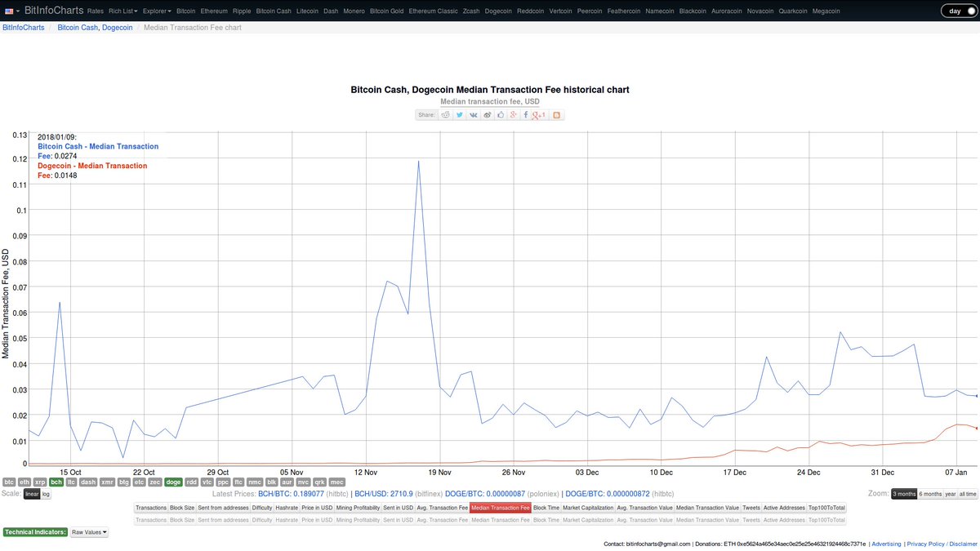Viewport: 980px width, 551px height.
Task: Share on Blogger orange icon
Action: coord(557,115)
